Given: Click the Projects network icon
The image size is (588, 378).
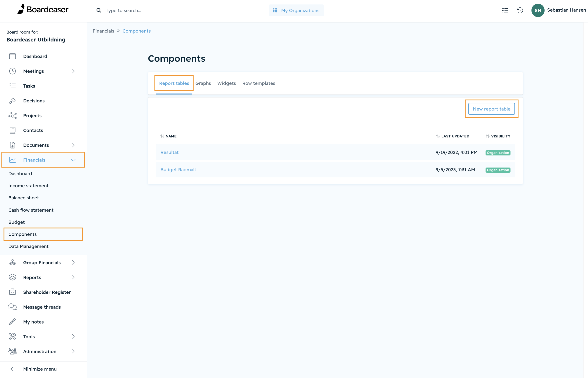Looking at the screenshot, I should coord(12,115).
